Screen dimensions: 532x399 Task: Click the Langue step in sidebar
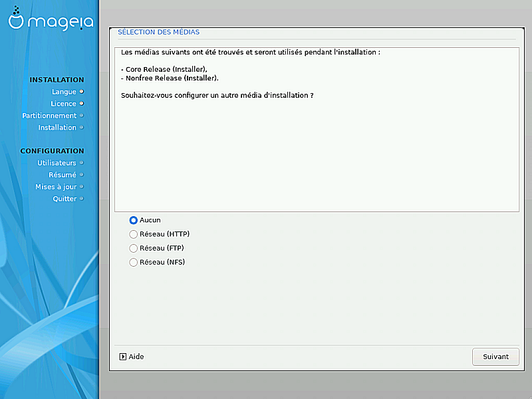(x=64, y=92)
